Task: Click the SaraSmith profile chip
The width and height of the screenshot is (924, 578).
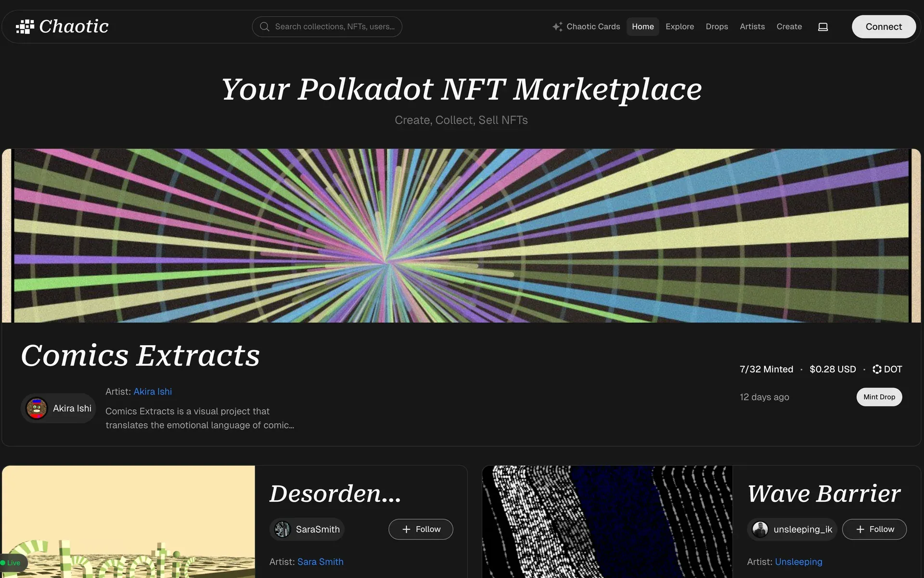Action: (x=307, y=529)
